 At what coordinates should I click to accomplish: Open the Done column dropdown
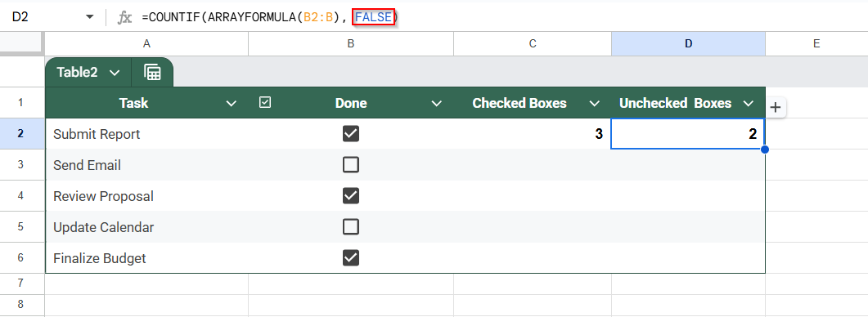point(437,104)
